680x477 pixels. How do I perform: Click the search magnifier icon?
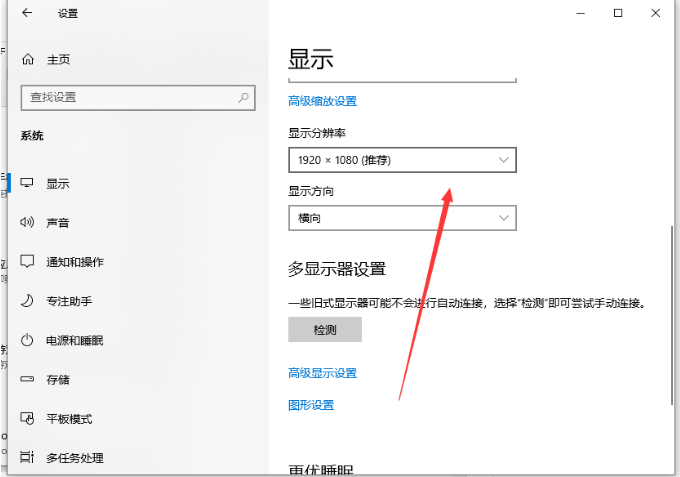243,98
